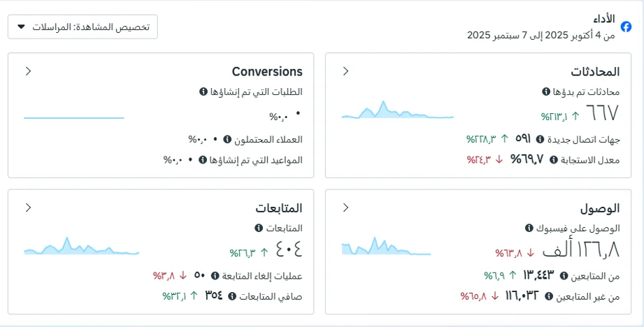Click info icon beside محادثات تم بدؤها
The image size is (644, 327).
(x=546, y=92)
